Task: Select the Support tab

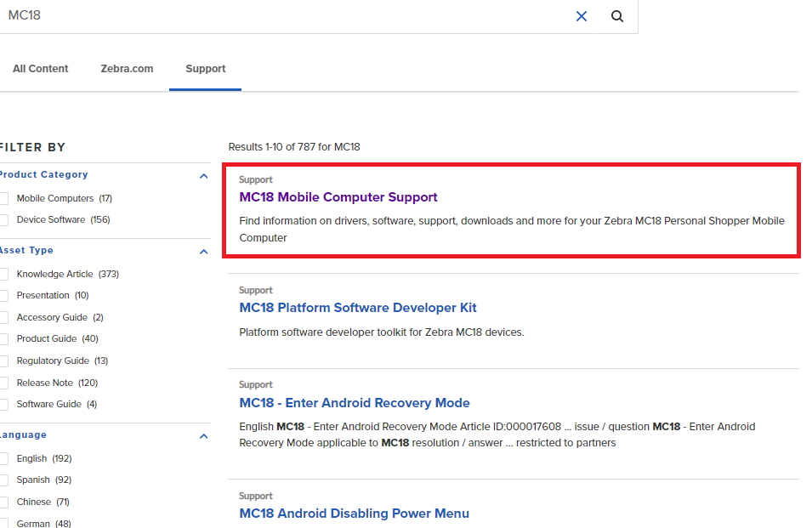Action: coord(205,69)
